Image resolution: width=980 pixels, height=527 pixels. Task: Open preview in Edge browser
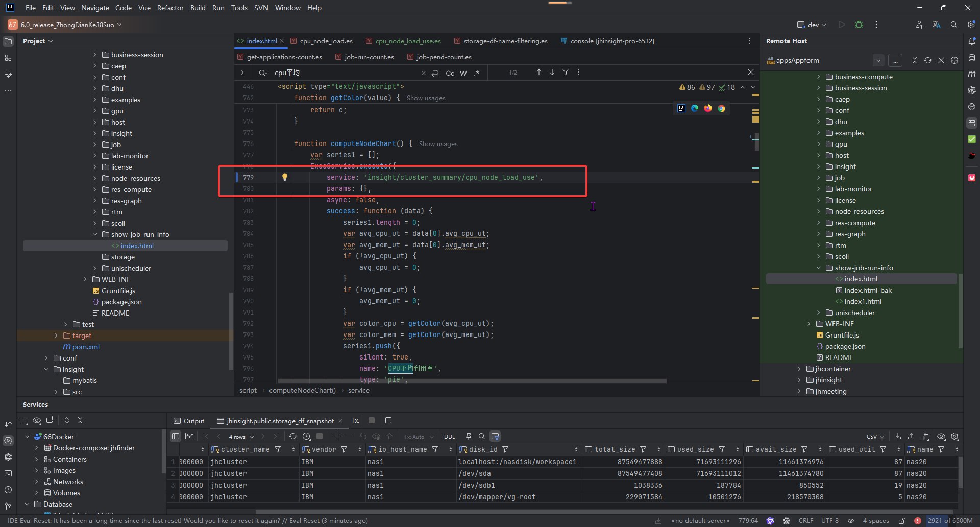point(695,108)
